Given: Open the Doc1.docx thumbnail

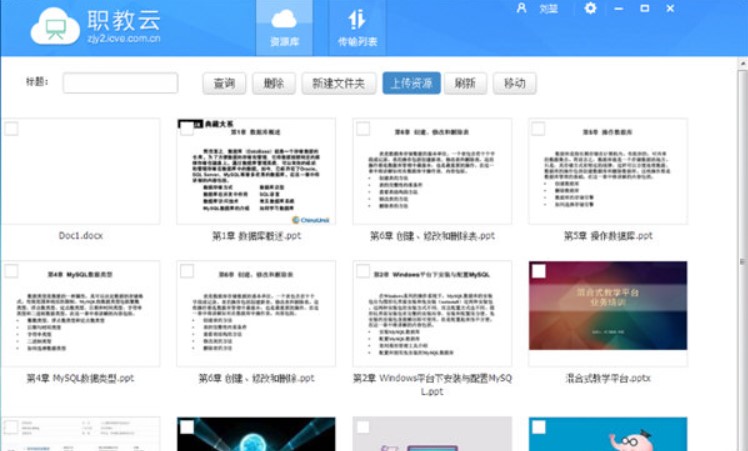Looking at the screenshot, I should (81, 171).
